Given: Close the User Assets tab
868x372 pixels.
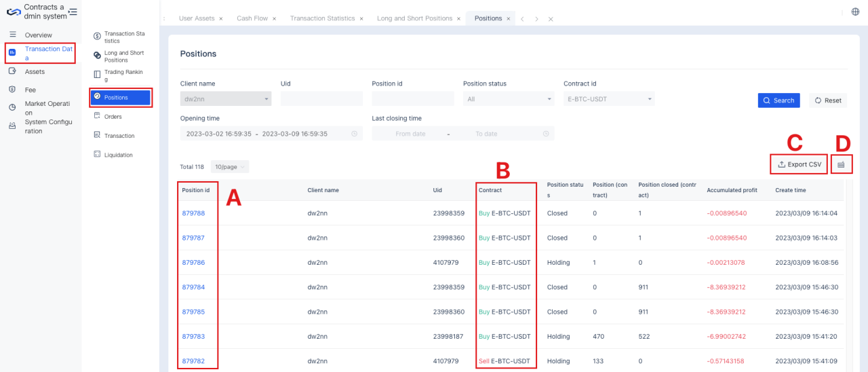Looking at the screenshot, I should (221, 19).
